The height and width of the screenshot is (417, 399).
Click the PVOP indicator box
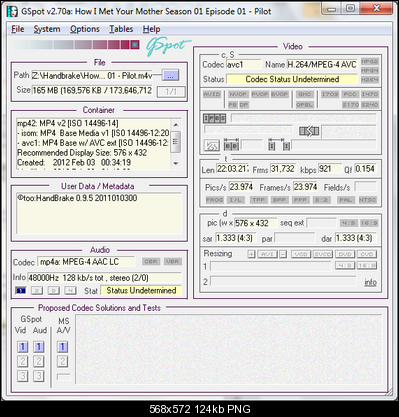coord(260,94)
